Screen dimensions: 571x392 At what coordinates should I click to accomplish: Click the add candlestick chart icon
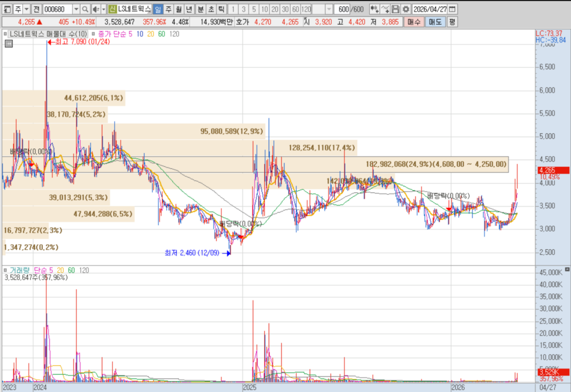point(374,9)
